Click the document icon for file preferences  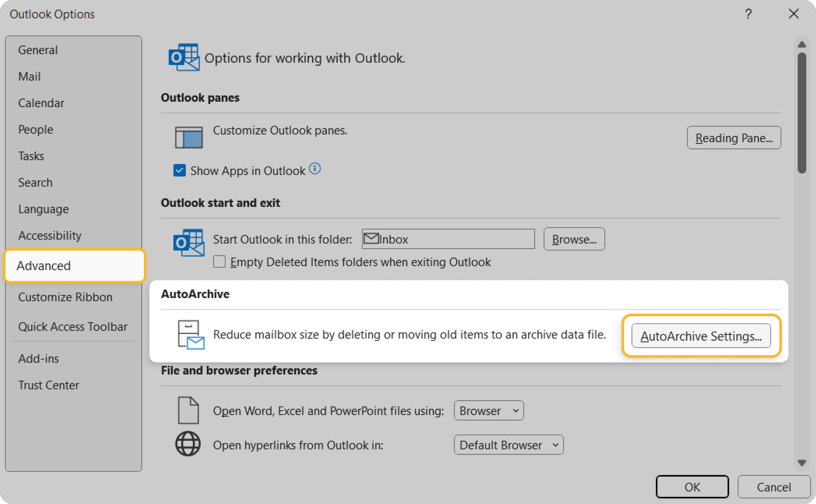pos(188,411)
